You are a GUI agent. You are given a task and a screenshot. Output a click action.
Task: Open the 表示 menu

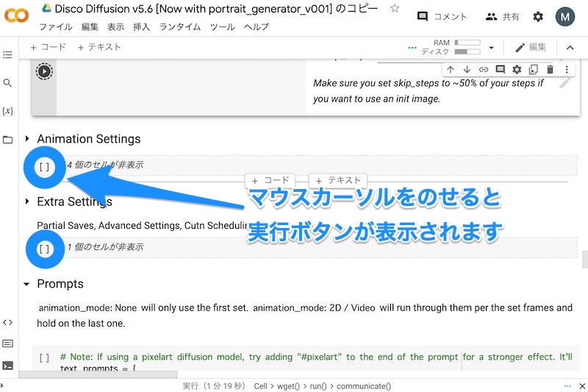(x=115, y=27)
